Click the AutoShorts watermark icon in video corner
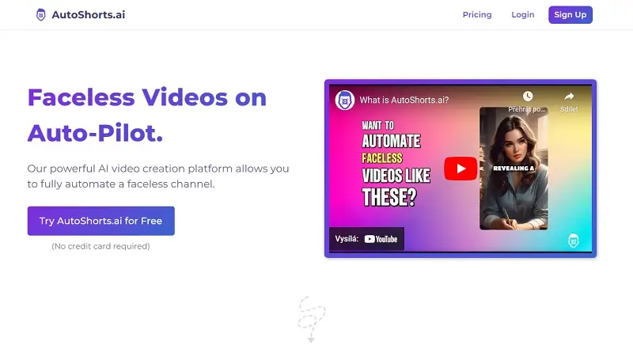 click(573, 241)
